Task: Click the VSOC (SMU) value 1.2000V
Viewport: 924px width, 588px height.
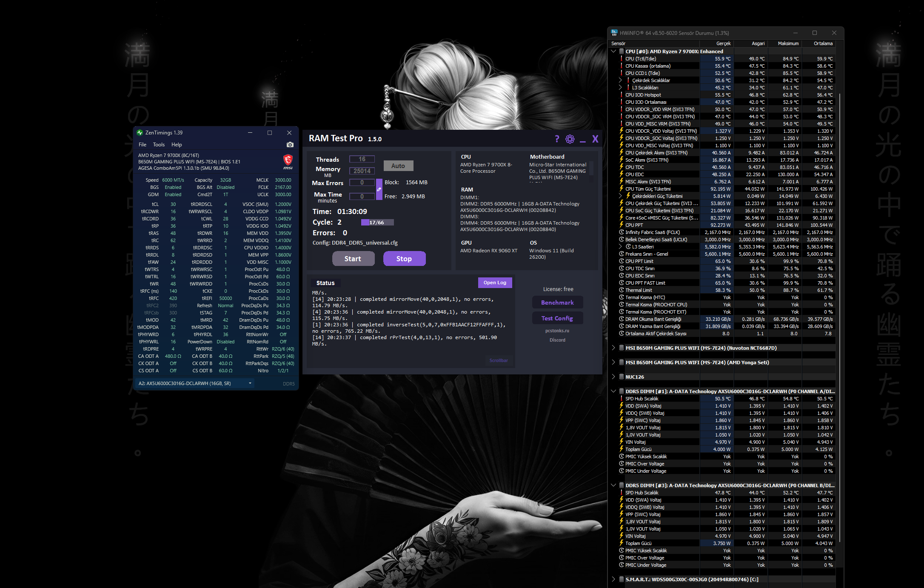Action: pos(283,204)
